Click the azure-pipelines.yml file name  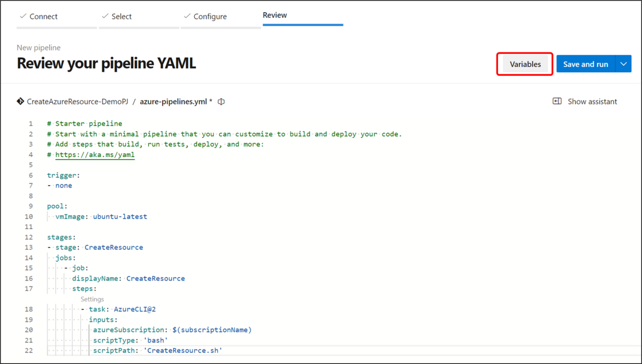tap(174, 102)
